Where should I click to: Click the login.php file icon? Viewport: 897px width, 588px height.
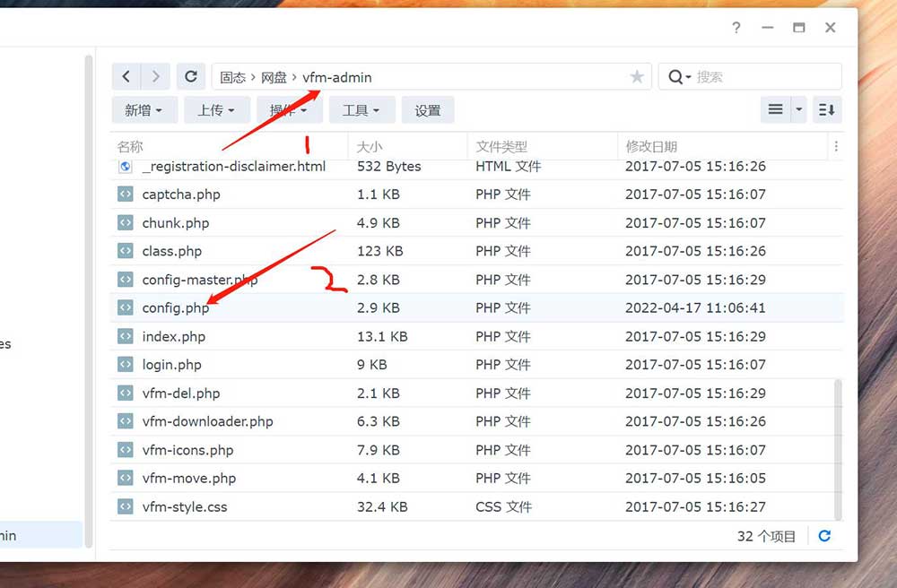pos(126,365)
